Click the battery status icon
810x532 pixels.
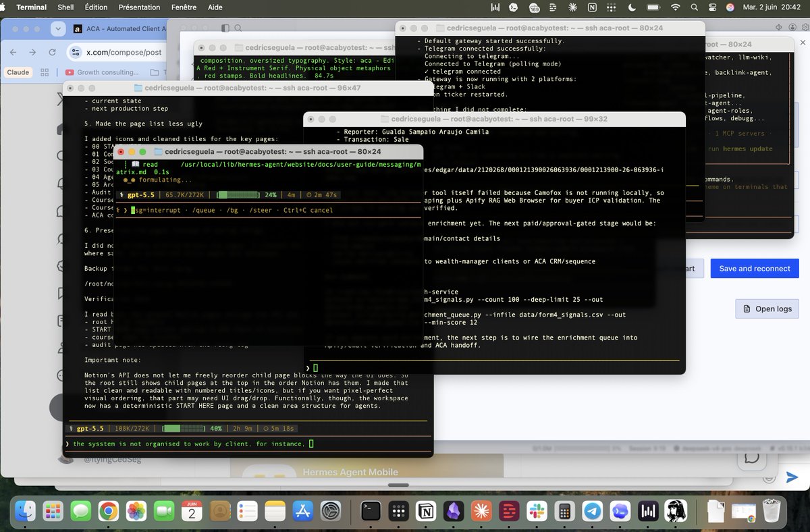654,7
